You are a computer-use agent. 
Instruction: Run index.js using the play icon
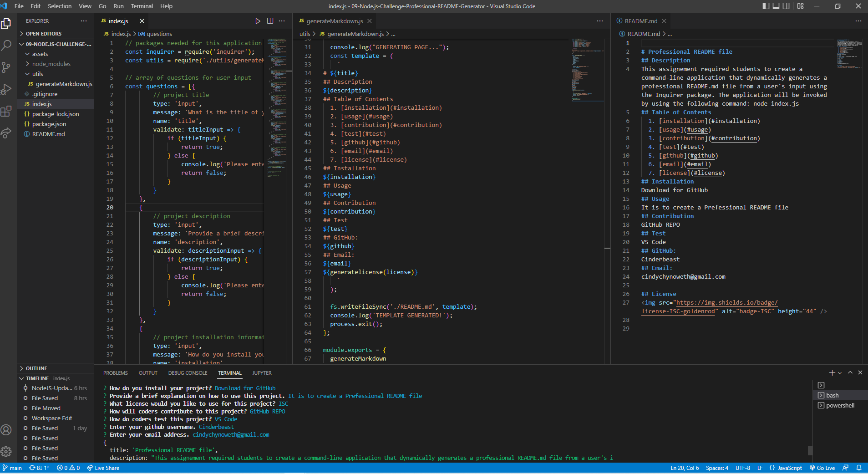(x=258, y=21)
